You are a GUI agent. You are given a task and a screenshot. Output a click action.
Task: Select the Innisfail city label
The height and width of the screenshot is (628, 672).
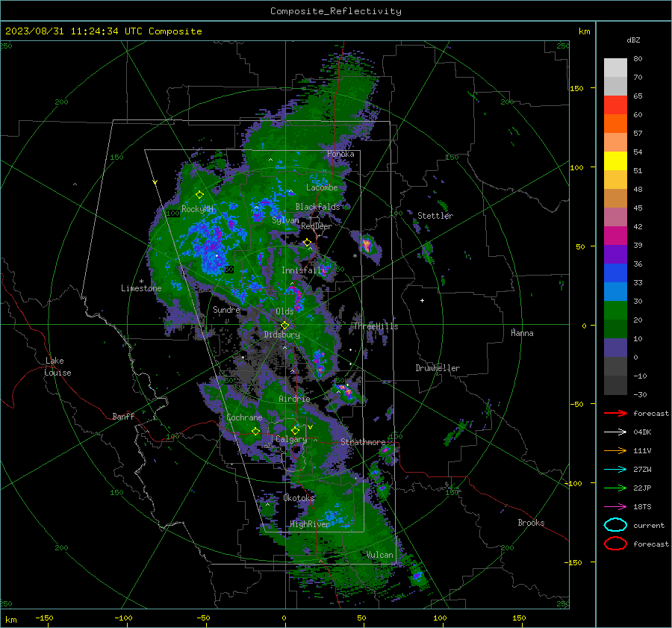tap(302, 270)
